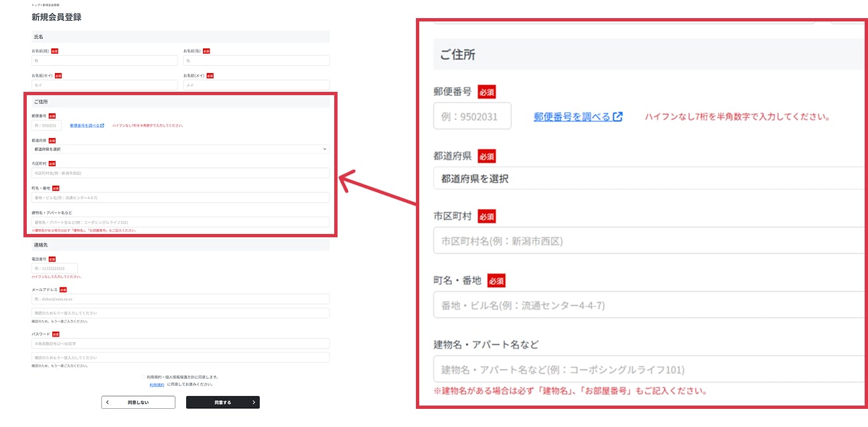The image size is (868, 427).
Task: Click the left chevron icon on 同意しない button
Action: (x=108, y=402)
